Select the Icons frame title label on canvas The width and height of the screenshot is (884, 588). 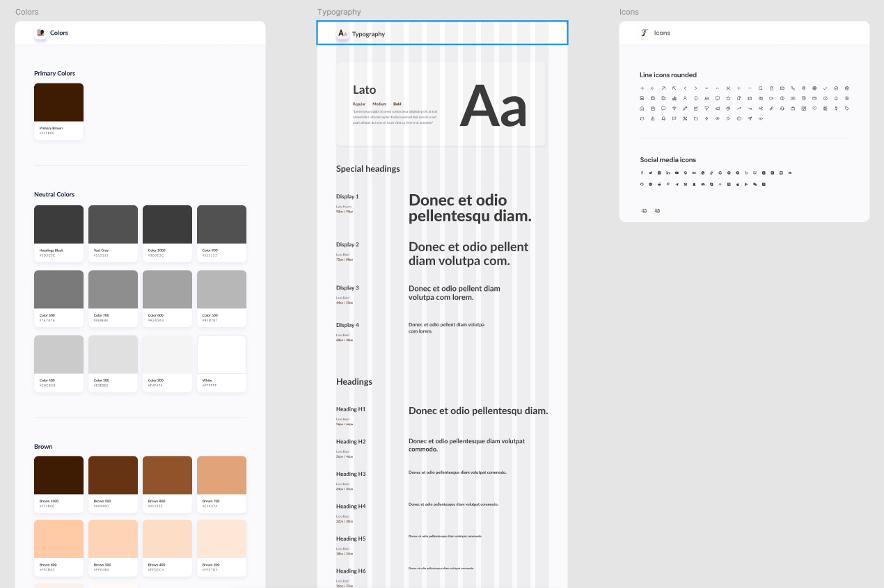tap(629, 12)
